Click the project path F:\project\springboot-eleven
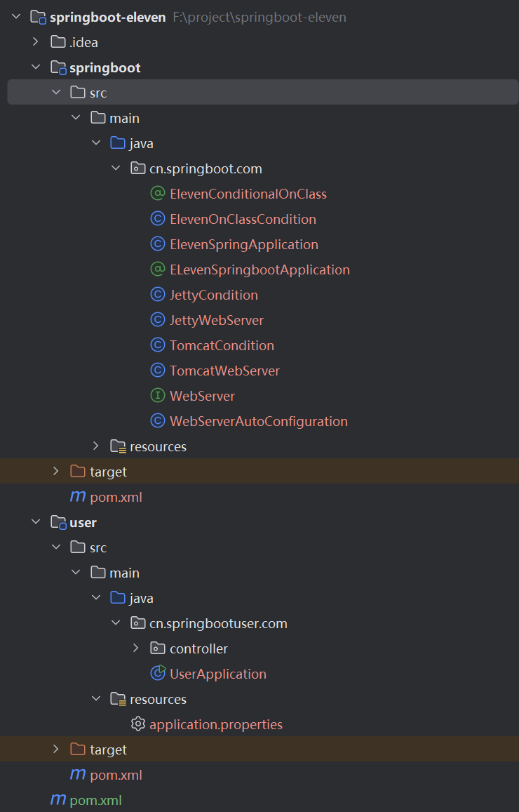 (x=259, y=18)
